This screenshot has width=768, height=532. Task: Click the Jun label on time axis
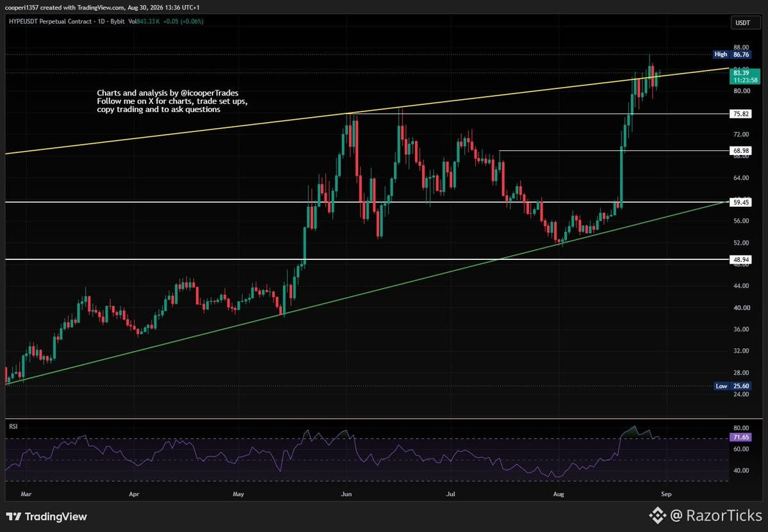pos(347,494)
